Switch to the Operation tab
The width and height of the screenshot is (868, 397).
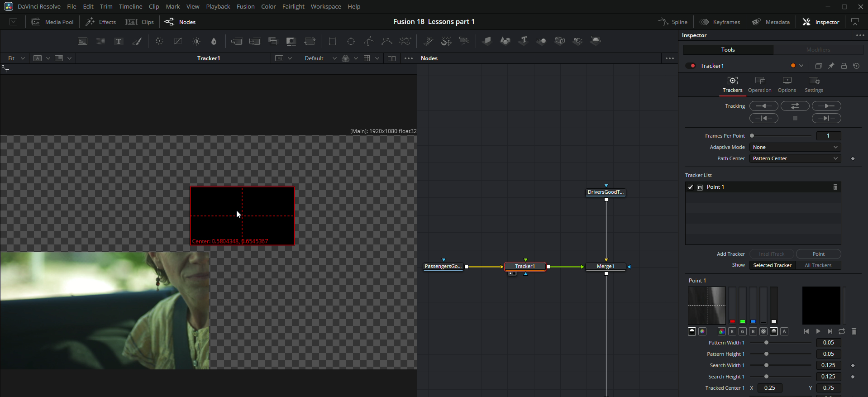[759, 85]
